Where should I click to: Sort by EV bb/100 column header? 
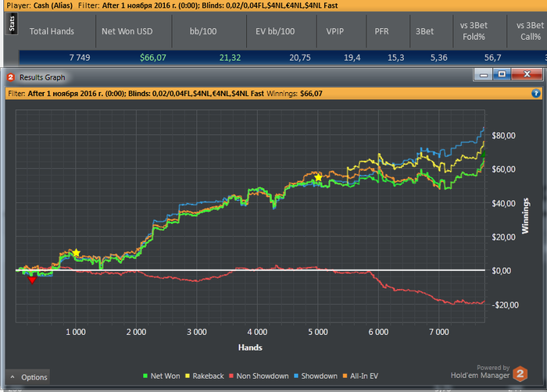pos(275,31)
